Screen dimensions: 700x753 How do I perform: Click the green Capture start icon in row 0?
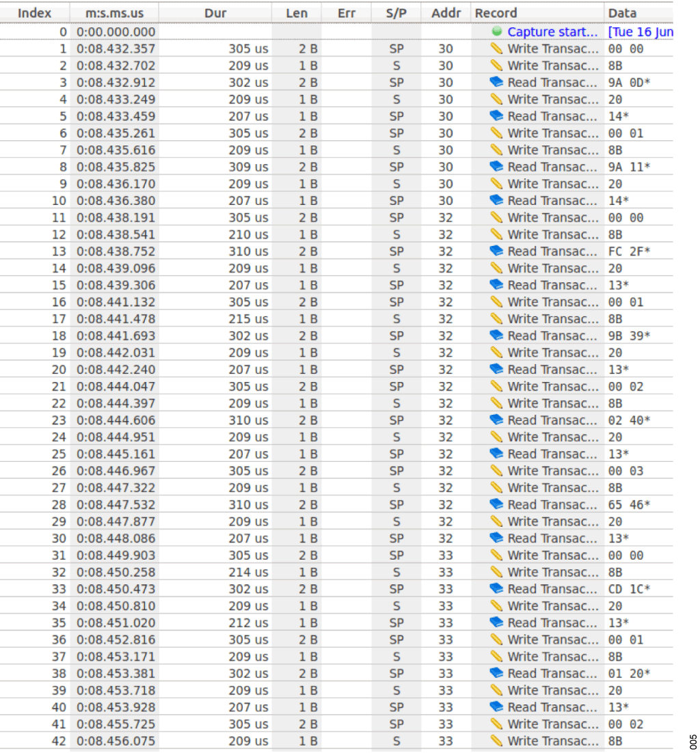click(x=497, y=31)
